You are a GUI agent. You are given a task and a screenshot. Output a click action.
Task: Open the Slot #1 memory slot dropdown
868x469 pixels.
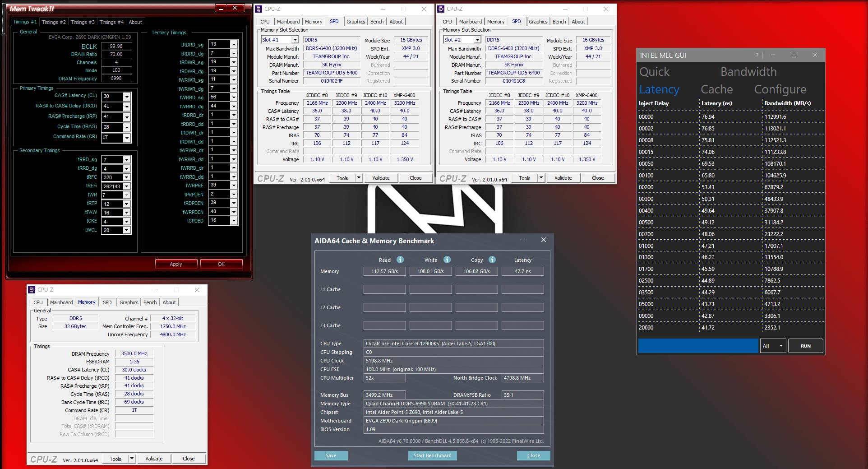click(295, 40)
